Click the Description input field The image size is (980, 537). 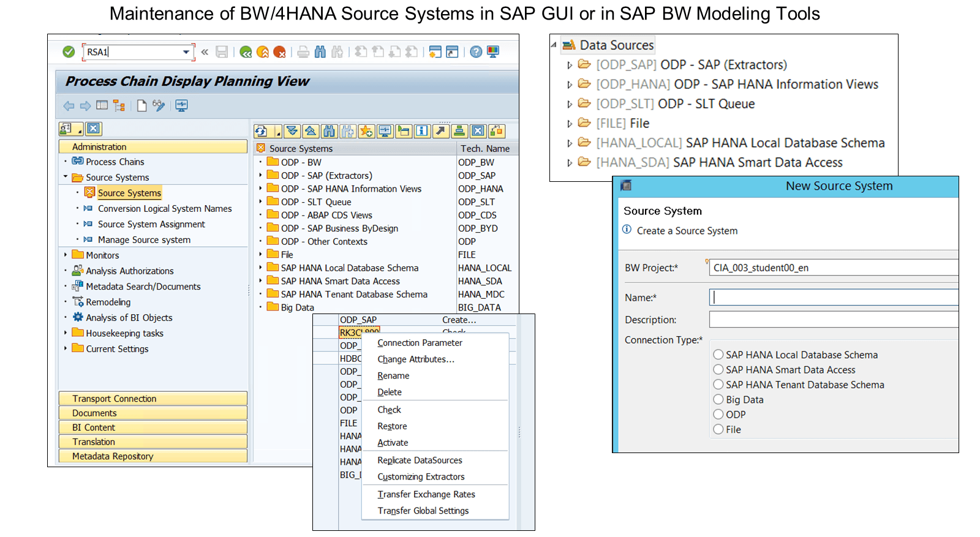[834, 320]
